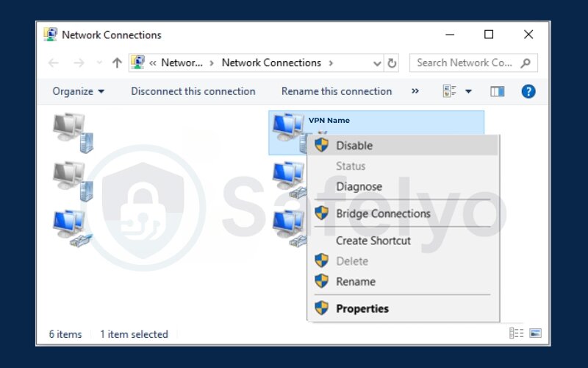Open Properties from the context menu

pyautogui.click(x=362, y=308)
